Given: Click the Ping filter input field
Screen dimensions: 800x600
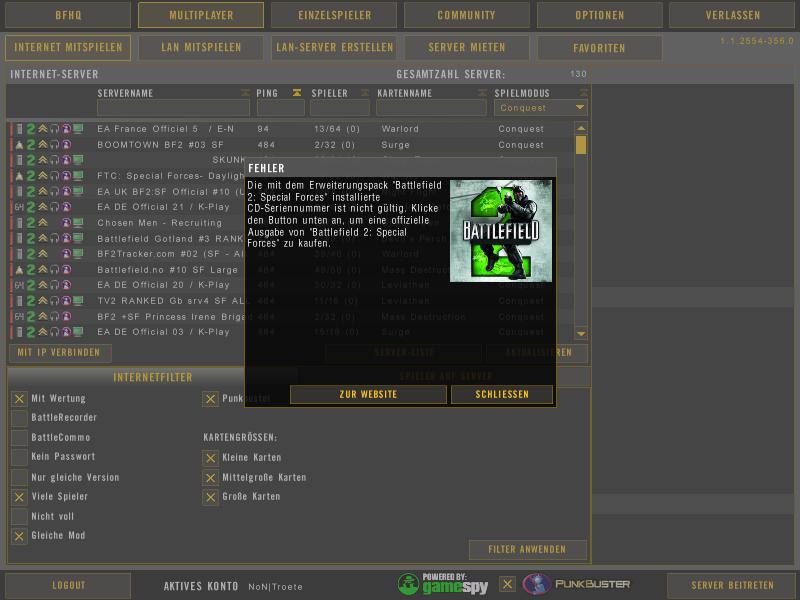Looking at the screenshot, I should pyautogui.click(x=281, y=108).
